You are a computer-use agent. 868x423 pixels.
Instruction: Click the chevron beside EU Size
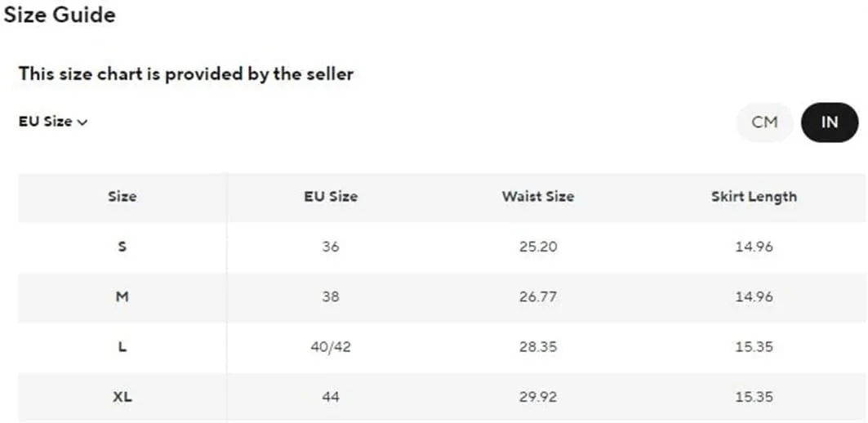(82, 122)
